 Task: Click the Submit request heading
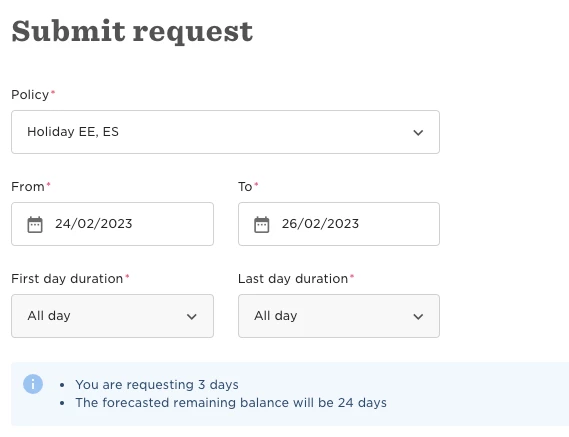(x=132, y=32)
